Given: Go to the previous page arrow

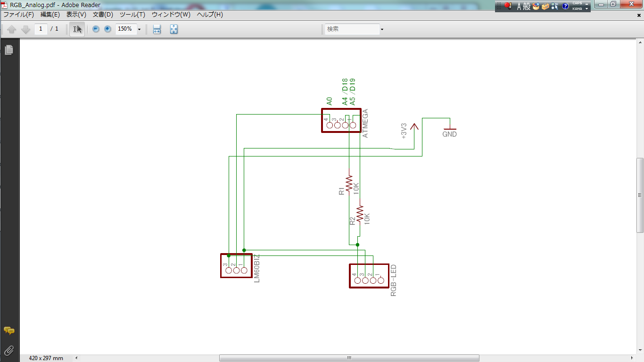Looking at the screenshot, I should (12, 29).
